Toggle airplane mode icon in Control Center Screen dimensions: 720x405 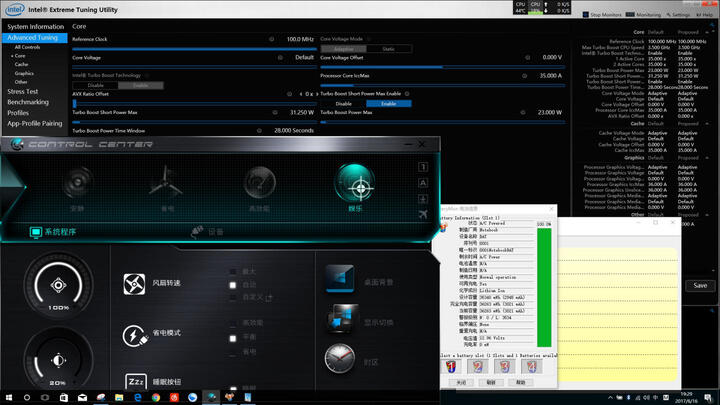(423, 214)
